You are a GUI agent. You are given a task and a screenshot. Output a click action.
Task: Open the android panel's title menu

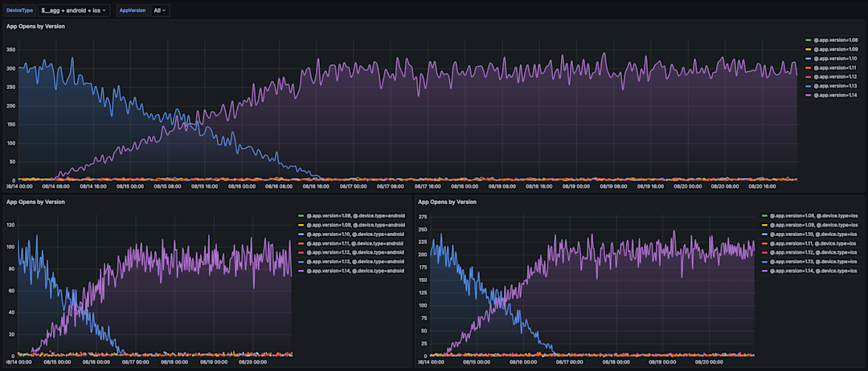[35, 202]
